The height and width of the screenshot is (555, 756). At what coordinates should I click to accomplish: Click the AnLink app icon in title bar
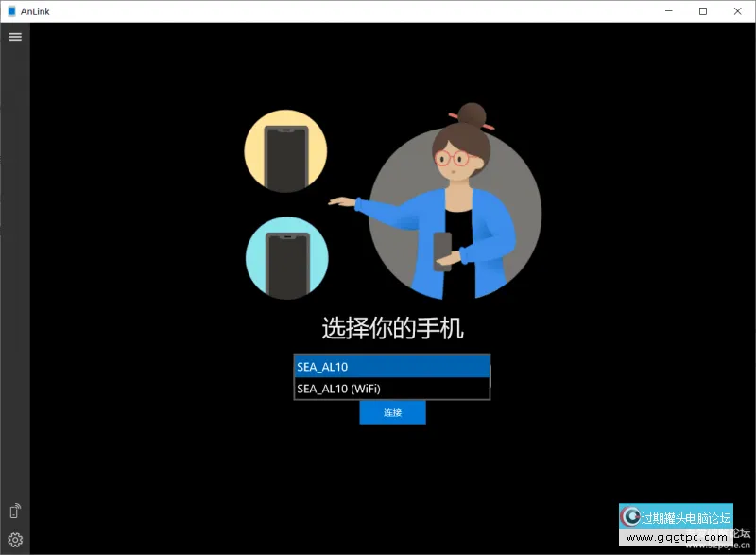click(10, 11)
